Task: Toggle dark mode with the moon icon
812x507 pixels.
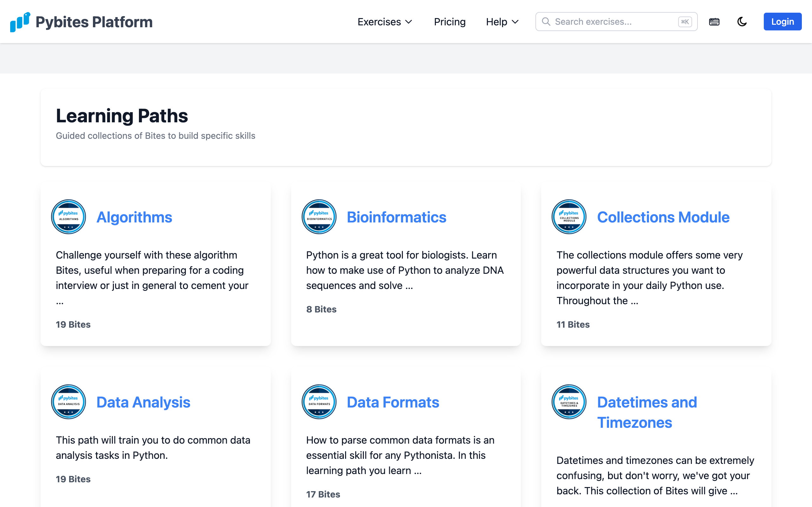Action: (742, 22)
